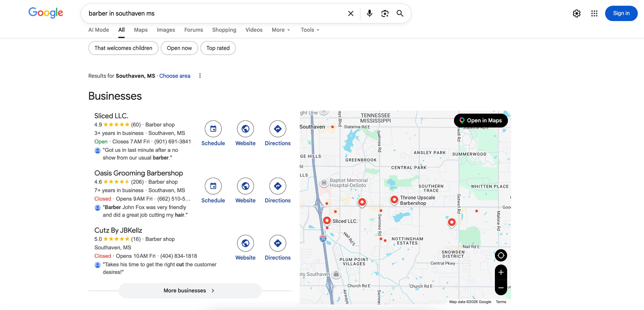The width and height of the screenshot is (644, 310).
Task: Click the Southaven city label on map
Action: 312,127
